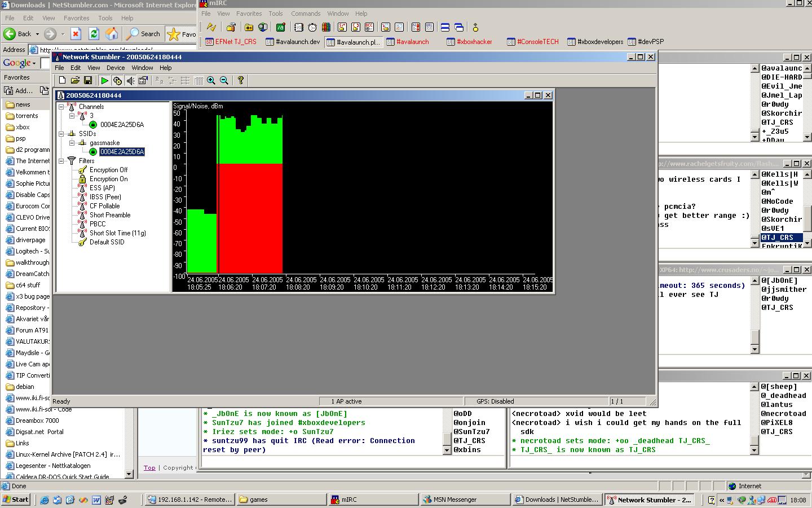Switch to #devPSP channel button

pyautogui.click(x=646, y=42)
